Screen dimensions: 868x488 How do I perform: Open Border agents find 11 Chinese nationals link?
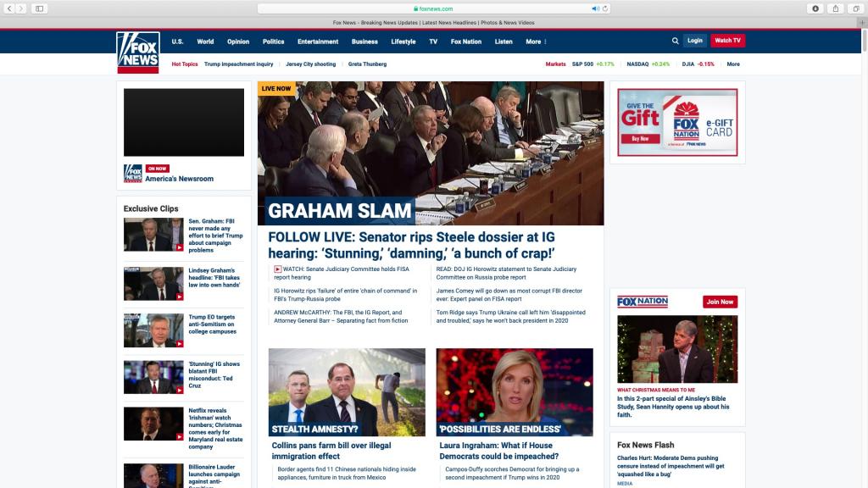click(x=347, y=473)
